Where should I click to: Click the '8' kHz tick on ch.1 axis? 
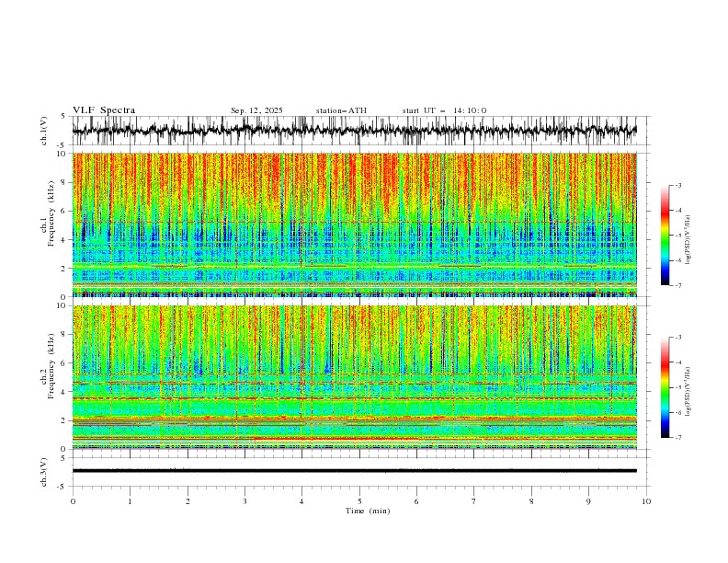pos(64,182)
